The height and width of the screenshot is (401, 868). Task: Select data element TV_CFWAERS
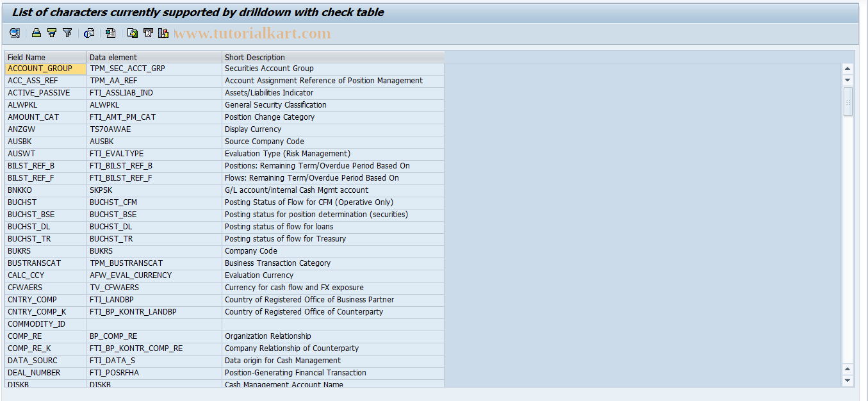click(114, 288)
